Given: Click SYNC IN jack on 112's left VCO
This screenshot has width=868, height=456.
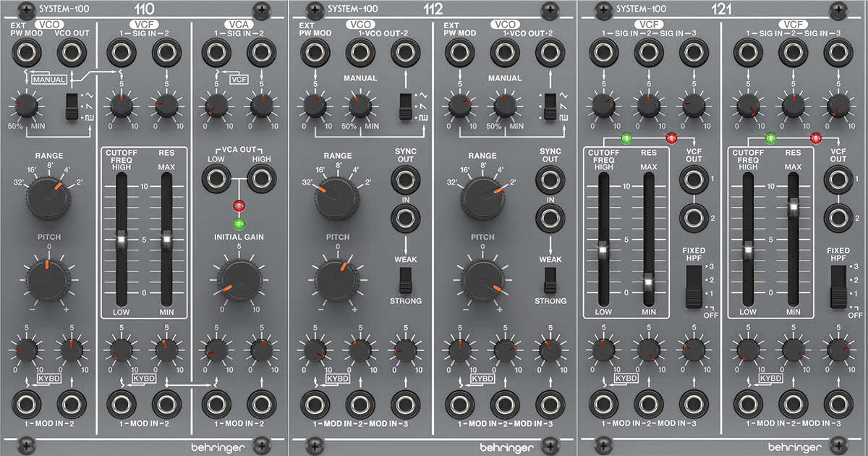Looking at the screenshot, I should click(405, 217).
